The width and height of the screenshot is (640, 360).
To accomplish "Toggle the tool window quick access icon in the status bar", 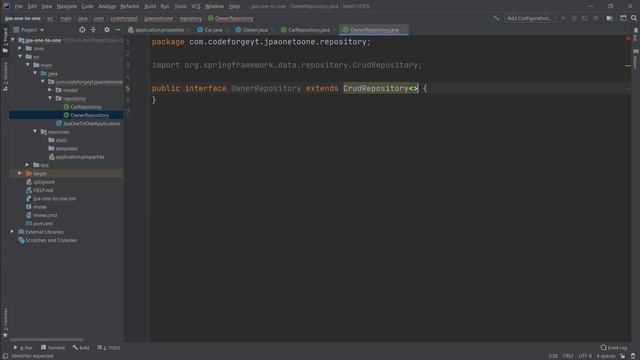I will (5, 356).
